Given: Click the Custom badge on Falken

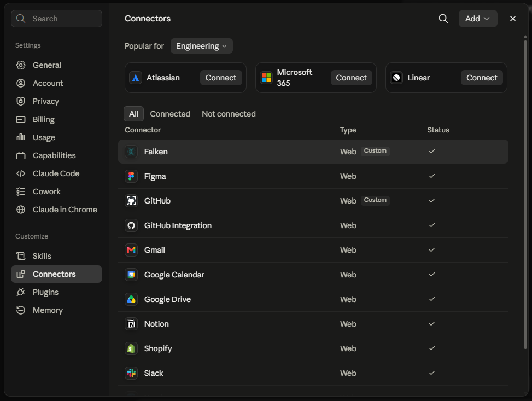Looking at the screenshot, I should (x=375, y=151).
